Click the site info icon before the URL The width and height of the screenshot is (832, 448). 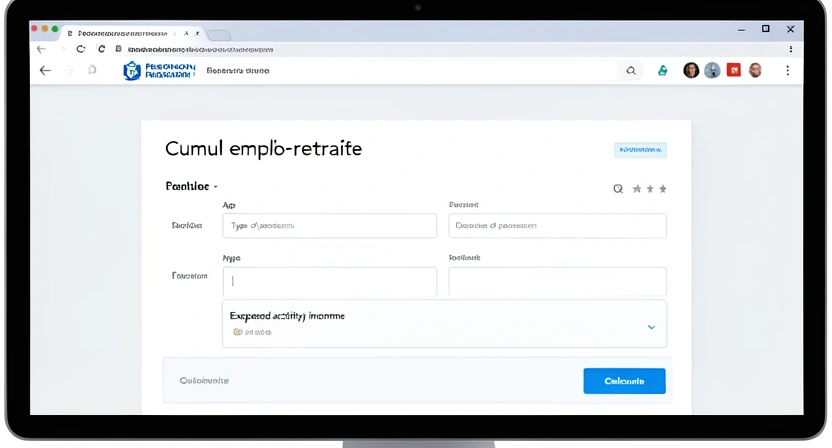(118, 49)
